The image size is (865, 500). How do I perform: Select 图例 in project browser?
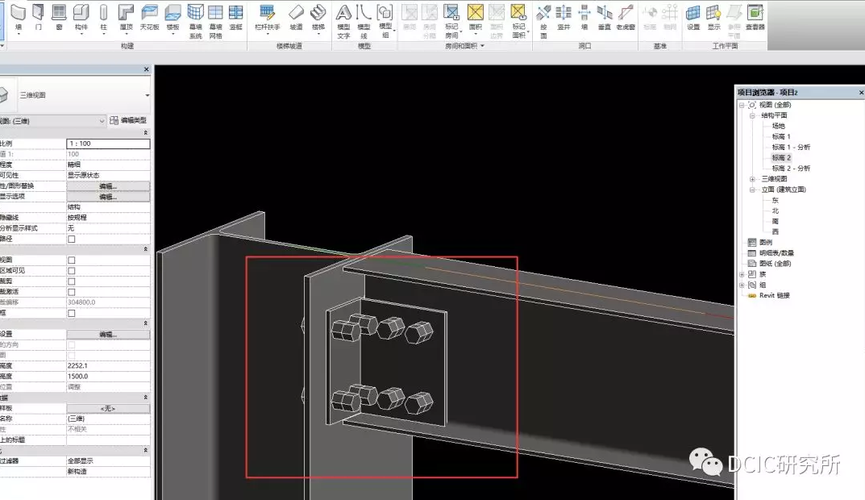point(766,242)
